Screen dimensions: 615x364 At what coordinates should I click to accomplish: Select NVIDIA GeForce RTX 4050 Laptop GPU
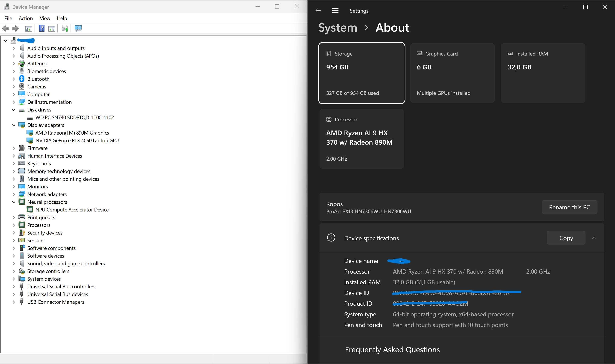(x=77, y=140)
